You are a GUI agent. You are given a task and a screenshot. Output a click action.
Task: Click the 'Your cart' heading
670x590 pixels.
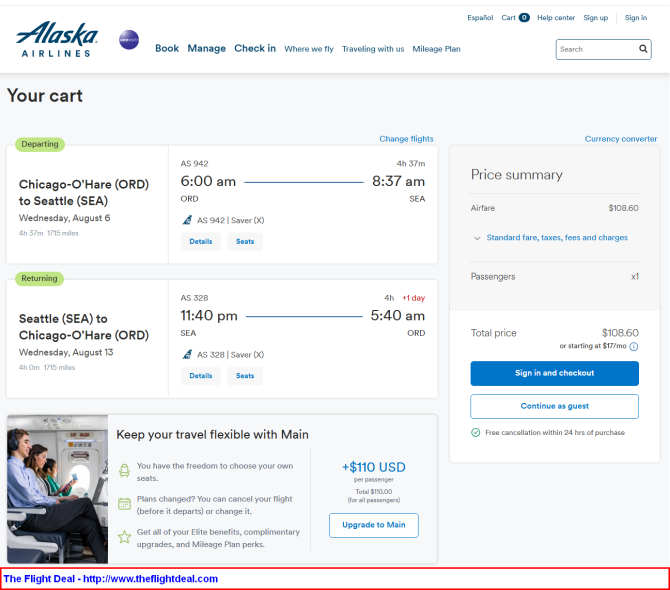[45, 96]
